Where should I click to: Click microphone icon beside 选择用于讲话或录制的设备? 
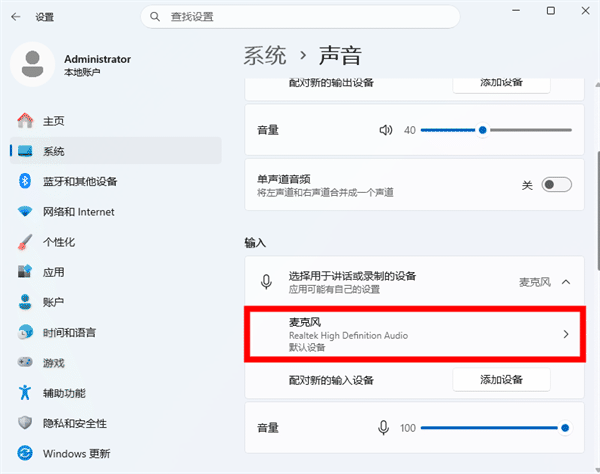coord(266,282)
